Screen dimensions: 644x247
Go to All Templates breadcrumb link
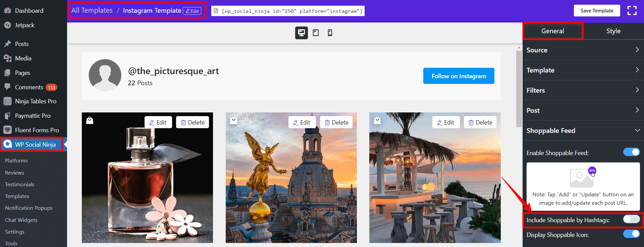click(x=92, y=10)
